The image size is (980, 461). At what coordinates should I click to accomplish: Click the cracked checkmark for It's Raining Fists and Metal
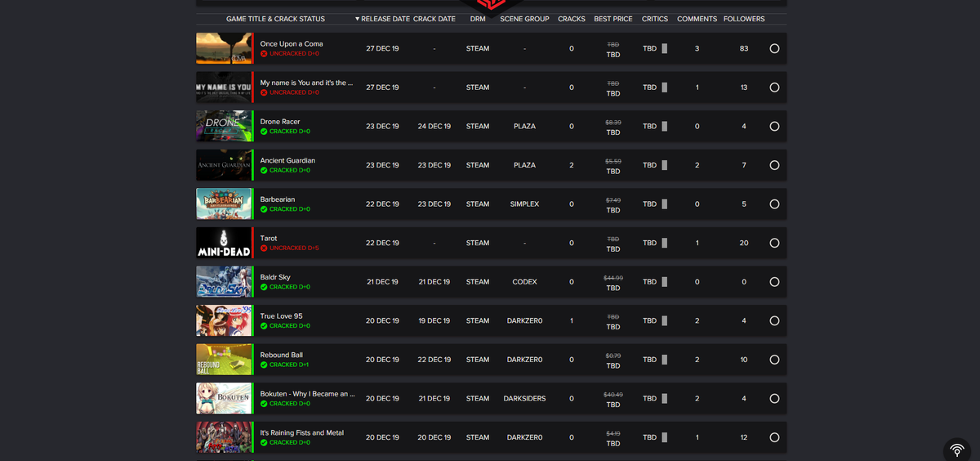(264, 442)
